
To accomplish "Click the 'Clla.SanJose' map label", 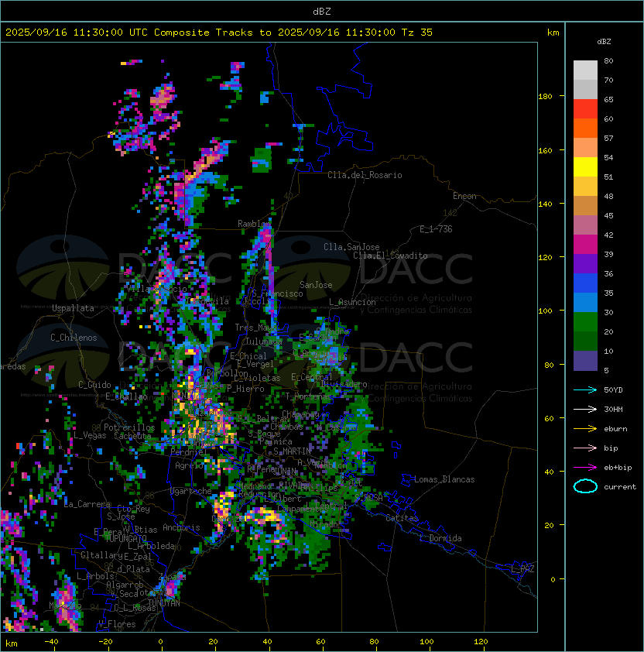I will [351, 247].
